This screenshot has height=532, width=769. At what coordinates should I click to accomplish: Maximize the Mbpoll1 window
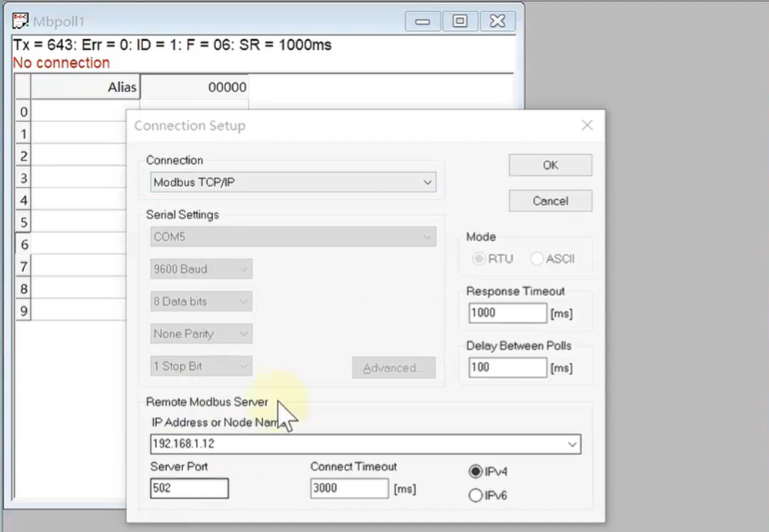click(460, 21)
